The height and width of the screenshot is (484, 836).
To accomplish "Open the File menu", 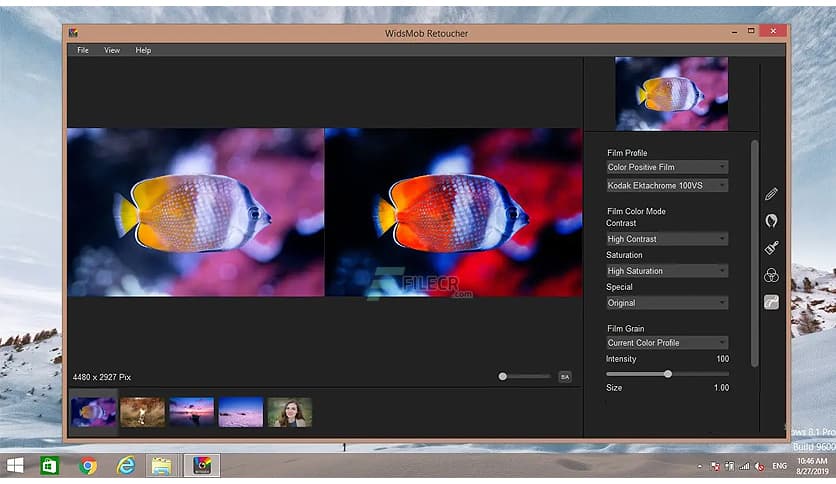I will (83, 50).
